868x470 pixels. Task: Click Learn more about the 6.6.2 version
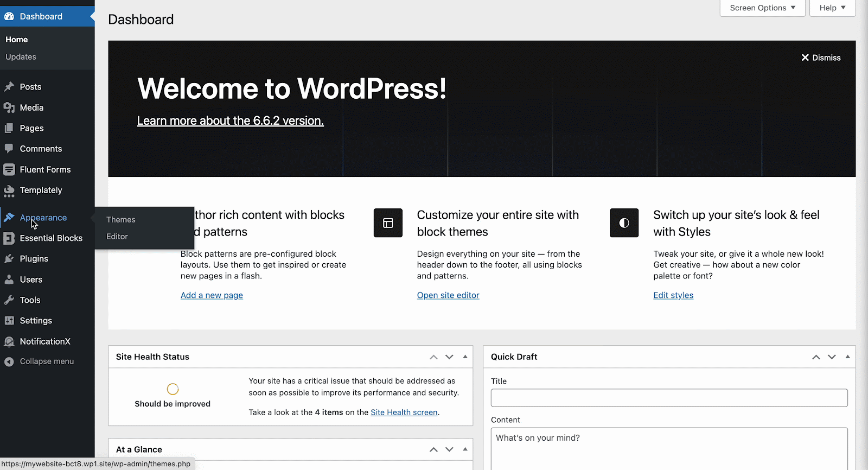click(x=230, y=120)
